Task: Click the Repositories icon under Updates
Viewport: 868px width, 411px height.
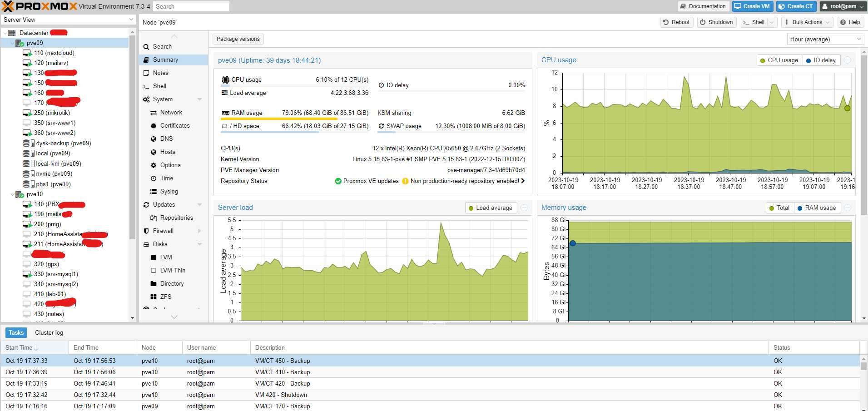Action: 154,218
